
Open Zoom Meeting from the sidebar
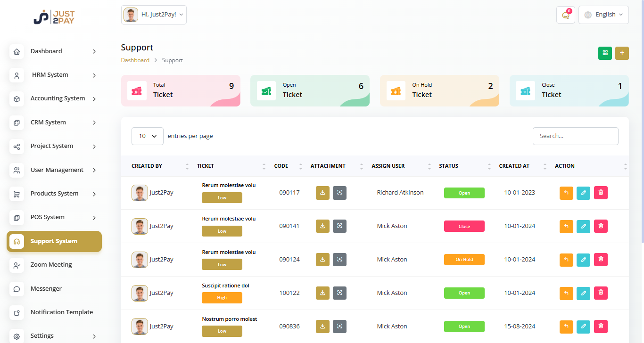point(51,265)
